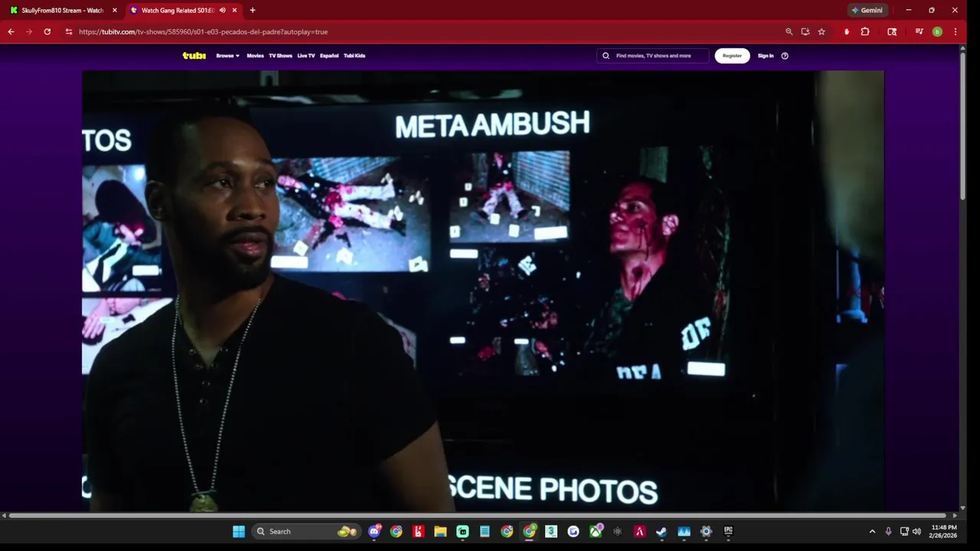Click the horizontal scrollbar at bottom
Screen dimensions: 980x551
(478, 516)
